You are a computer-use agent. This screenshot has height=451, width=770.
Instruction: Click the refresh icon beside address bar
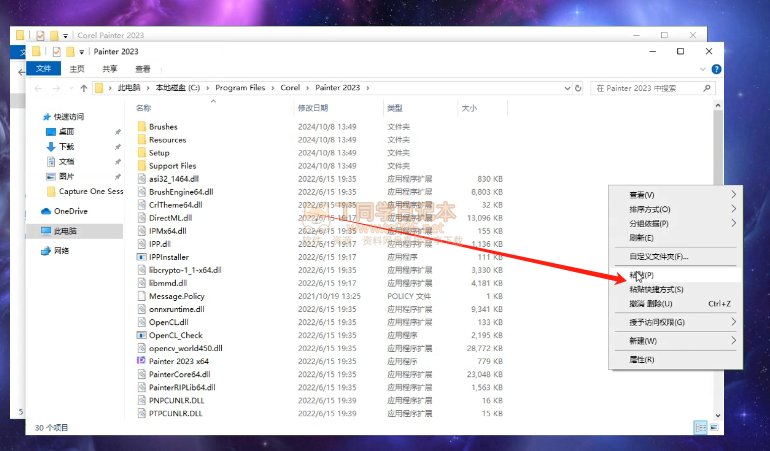578,88
